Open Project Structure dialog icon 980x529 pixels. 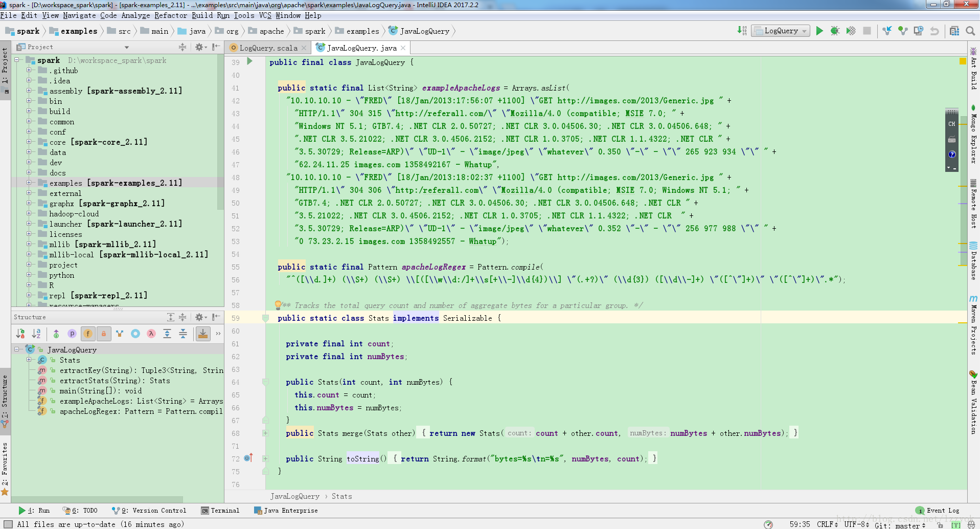pyautogui.click(x=954, y=31)
